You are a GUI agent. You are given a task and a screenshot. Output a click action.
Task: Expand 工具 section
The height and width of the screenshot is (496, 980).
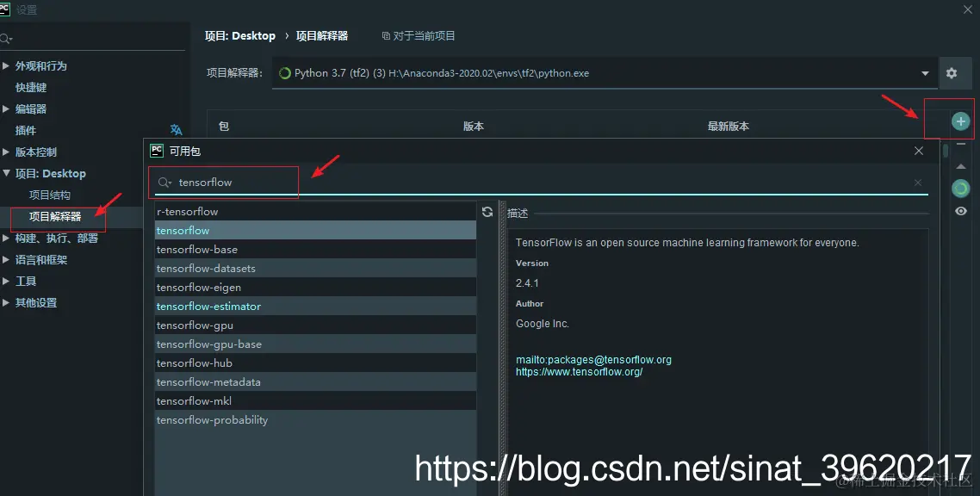coord(6,281)
